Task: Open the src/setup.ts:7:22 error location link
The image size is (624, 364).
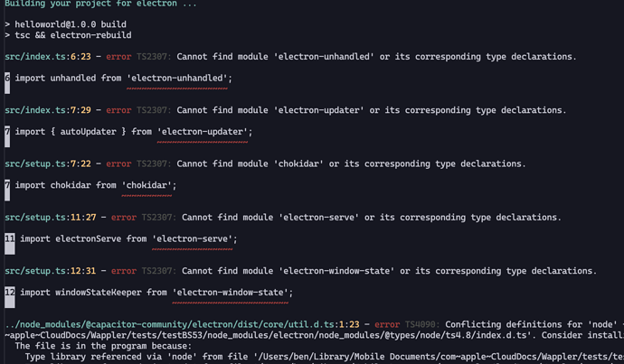Action: click(x=48, y=164)
